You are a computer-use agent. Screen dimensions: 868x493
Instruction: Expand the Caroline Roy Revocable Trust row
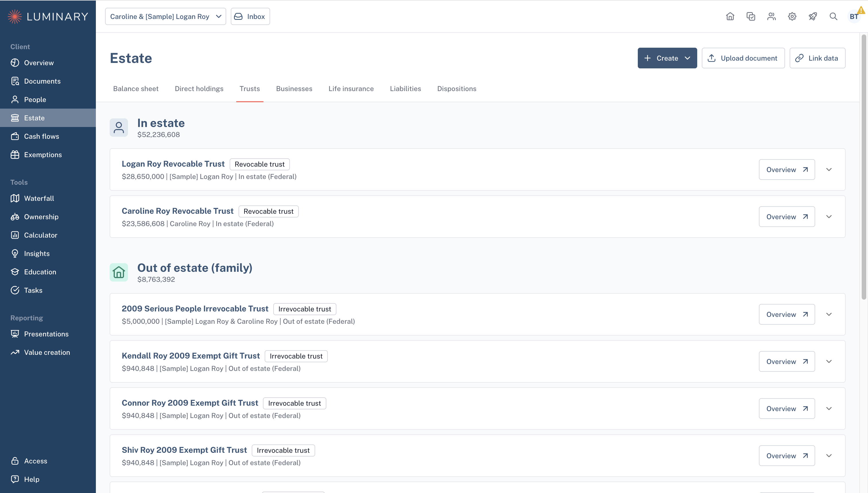[829, 217]
